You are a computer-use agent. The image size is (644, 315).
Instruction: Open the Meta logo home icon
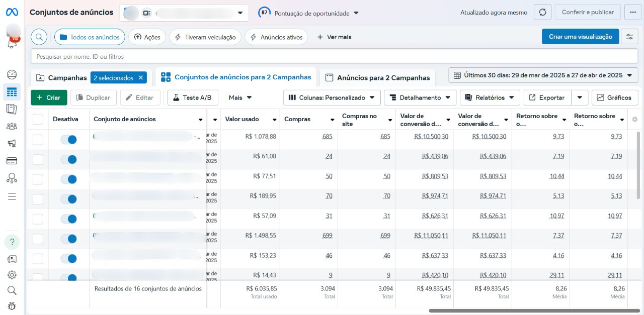pyautogui.click(x=12, y=13)
